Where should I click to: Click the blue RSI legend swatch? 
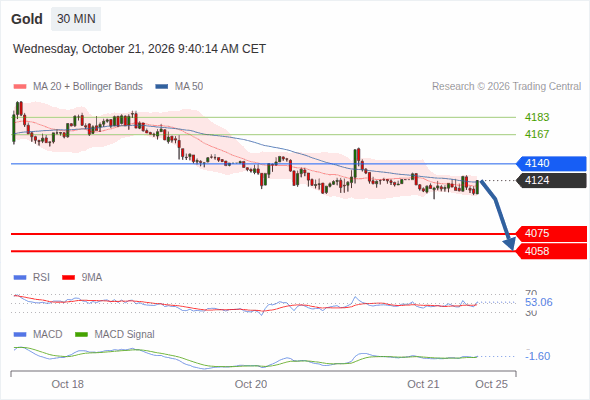coord(20,278)
